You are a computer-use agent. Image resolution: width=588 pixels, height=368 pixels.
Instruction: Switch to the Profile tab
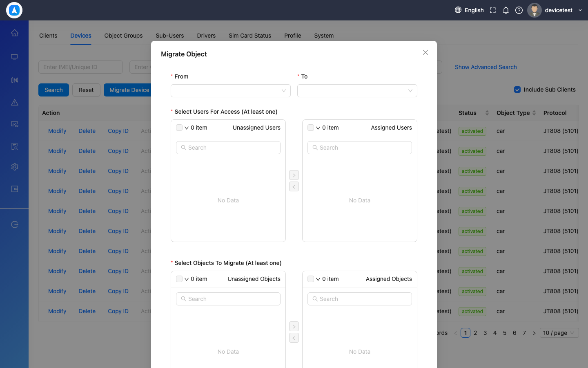293,36
